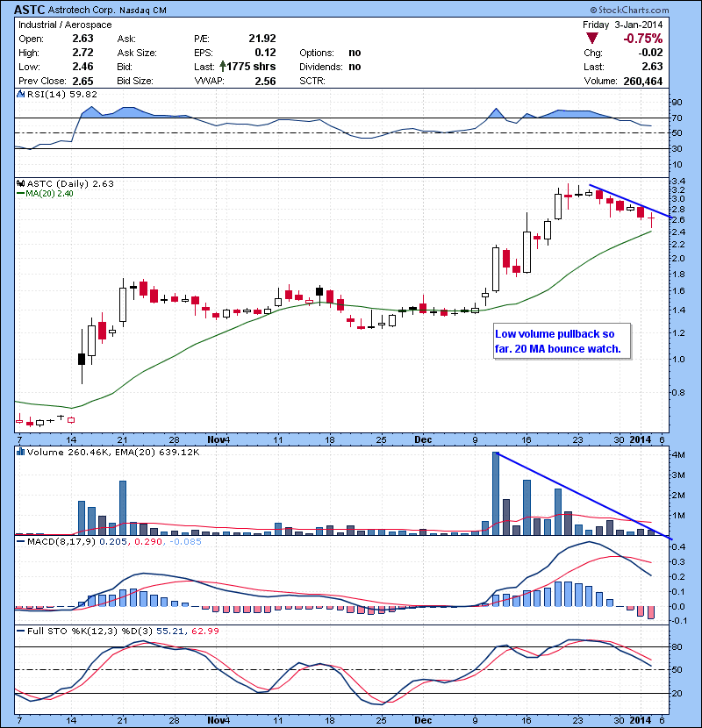Click the tallest volume bar reaching 4M

496,494
